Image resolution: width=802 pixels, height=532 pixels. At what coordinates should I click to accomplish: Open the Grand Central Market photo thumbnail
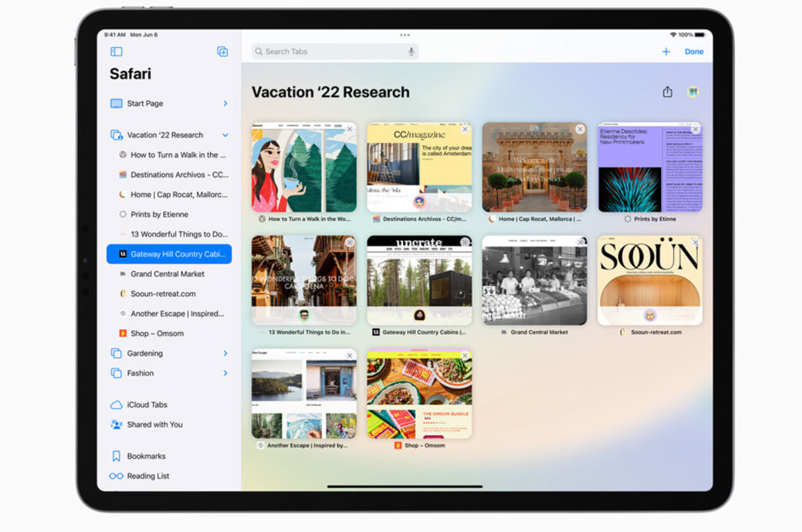point(535,280)
